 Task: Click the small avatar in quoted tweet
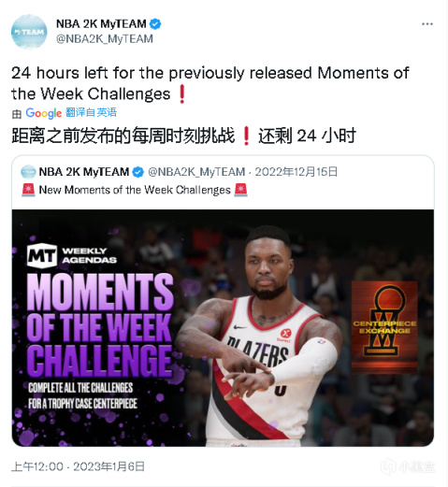point(28,172)
